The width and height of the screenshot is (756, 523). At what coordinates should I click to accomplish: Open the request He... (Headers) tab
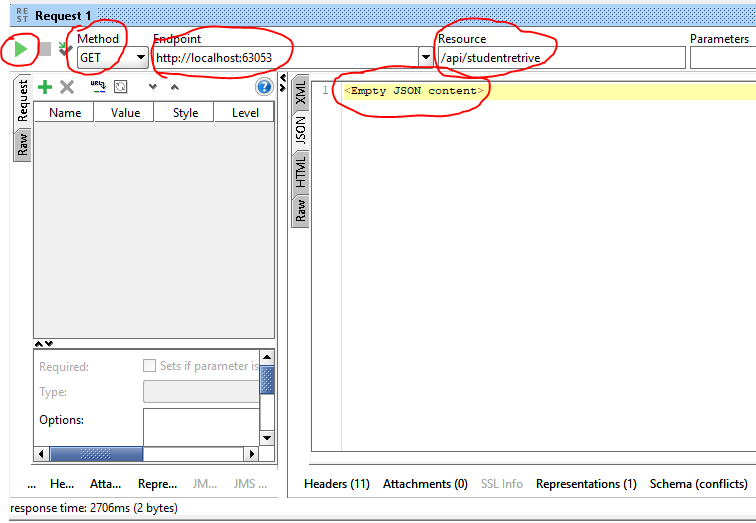pos(62,483)
